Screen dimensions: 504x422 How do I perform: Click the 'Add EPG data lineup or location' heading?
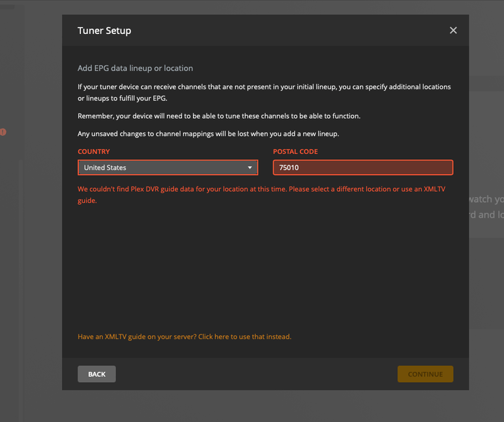click(x=135, y=68)
